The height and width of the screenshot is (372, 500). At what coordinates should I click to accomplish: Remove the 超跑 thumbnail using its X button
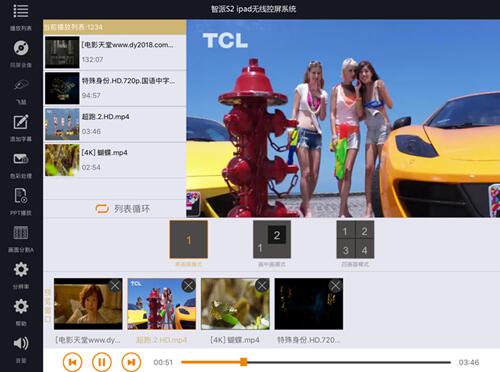pos(189,286)
